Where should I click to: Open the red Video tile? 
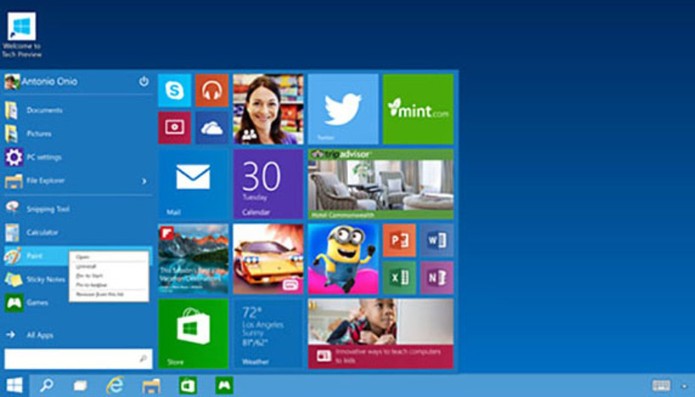click(x=175, y=128)
